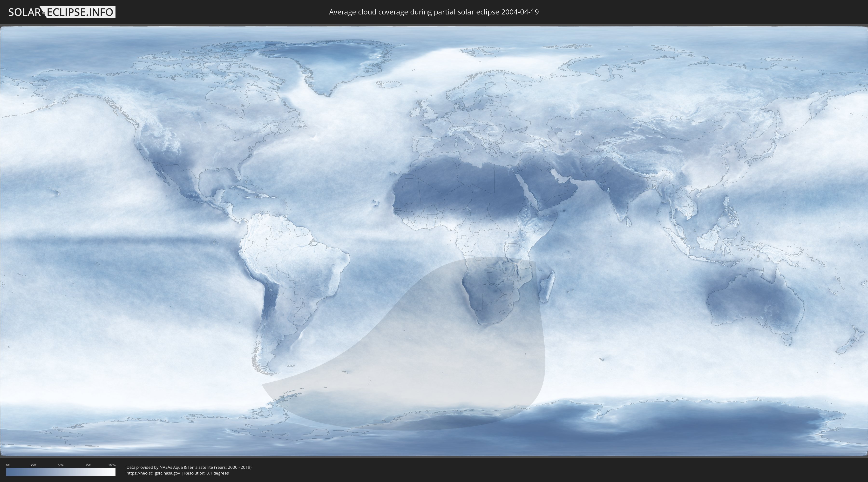Click the cloud coverage gradient legend bar
This screenshot has width=868, height=482.
pyautogui.click(x=61, y=472)
